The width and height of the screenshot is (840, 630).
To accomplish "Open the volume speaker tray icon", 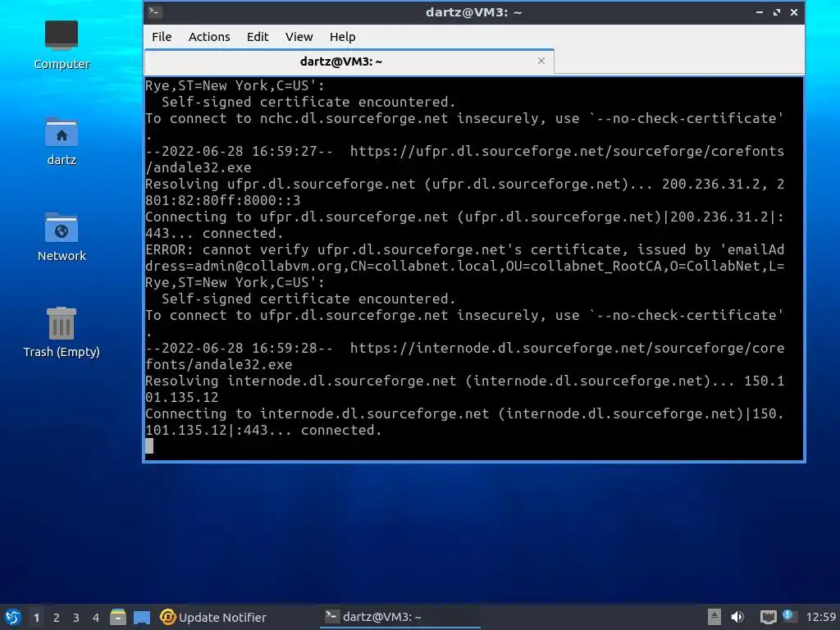I will click(737, 617).
